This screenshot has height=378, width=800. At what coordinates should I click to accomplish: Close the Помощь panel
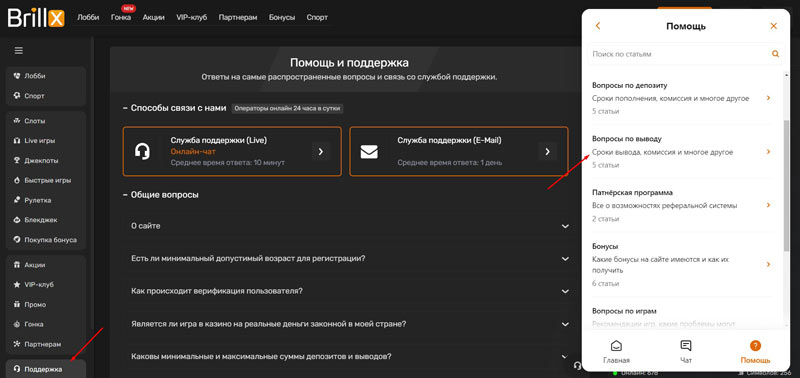[x=773, y=26]
